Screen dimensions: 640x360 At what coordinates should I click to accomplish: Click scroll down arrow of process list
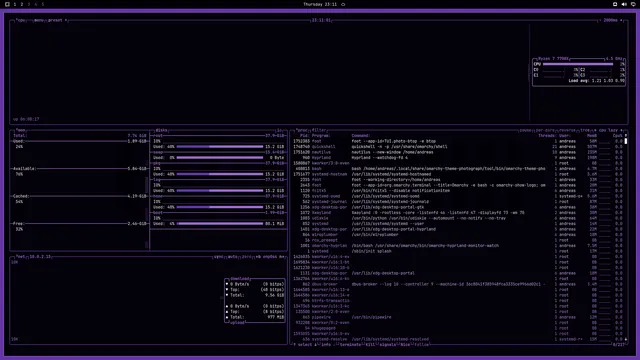(626, 339)
